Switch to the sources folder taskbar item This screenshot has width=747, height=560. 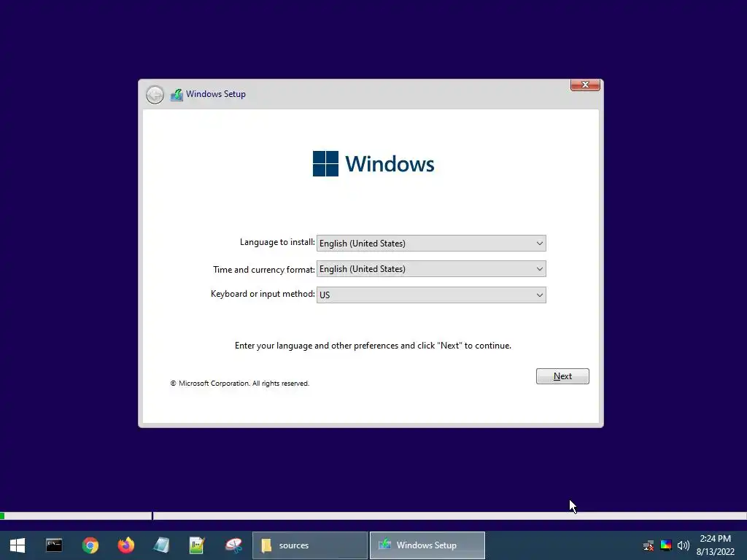point(309,545)
